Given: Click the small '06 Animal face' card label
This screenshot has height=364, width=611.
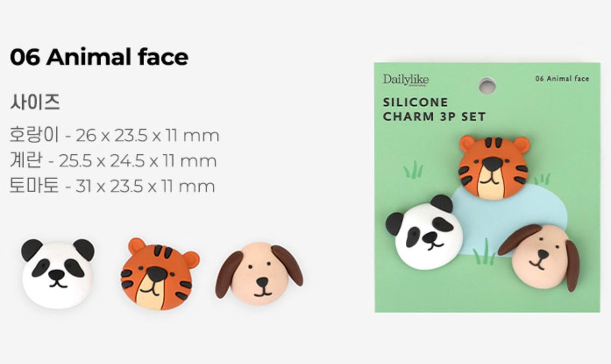Looking at the screenshot, I should [562, 78].
